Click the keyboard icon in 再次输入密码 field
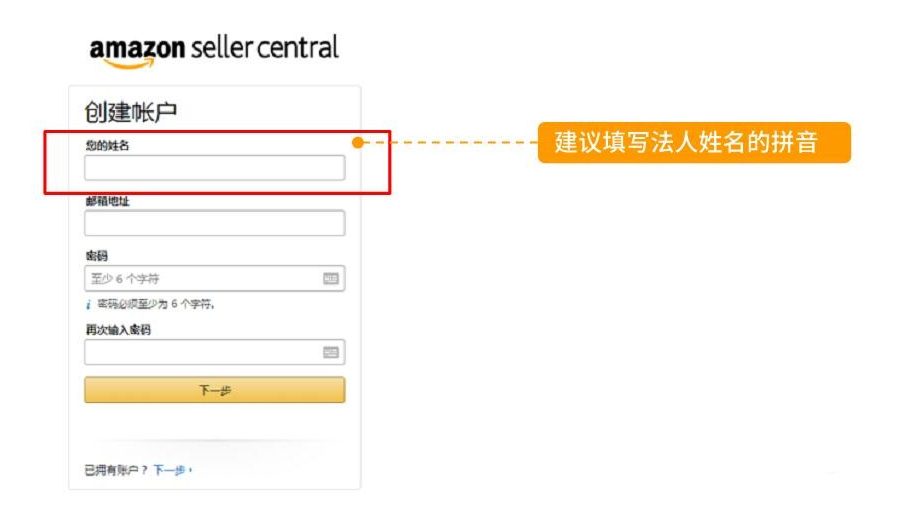 coord(331,353)
